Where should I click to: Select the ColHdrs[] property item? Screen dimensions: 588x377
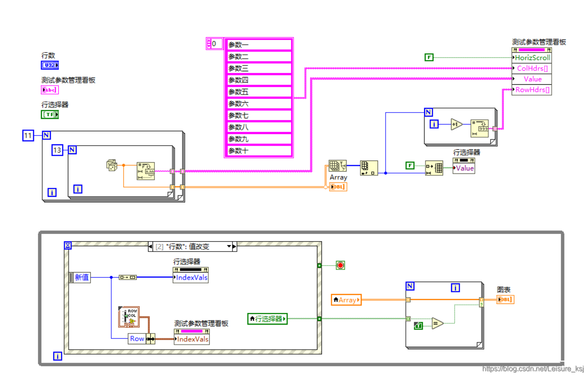532,68
